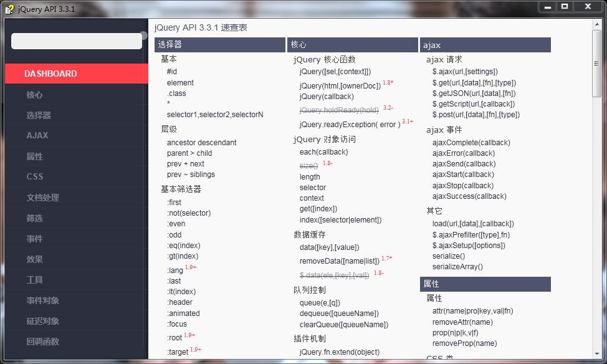Click load(url,[data],[callback]) link
Screen dimensions: 607x364
474,223
